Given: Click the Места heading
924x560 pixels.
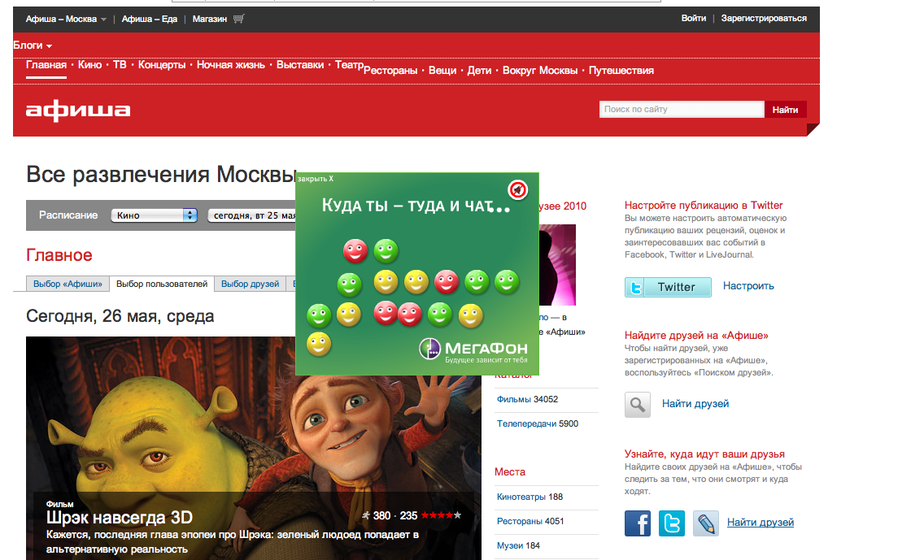Looking at the screenshot, I should coord(510,472).
